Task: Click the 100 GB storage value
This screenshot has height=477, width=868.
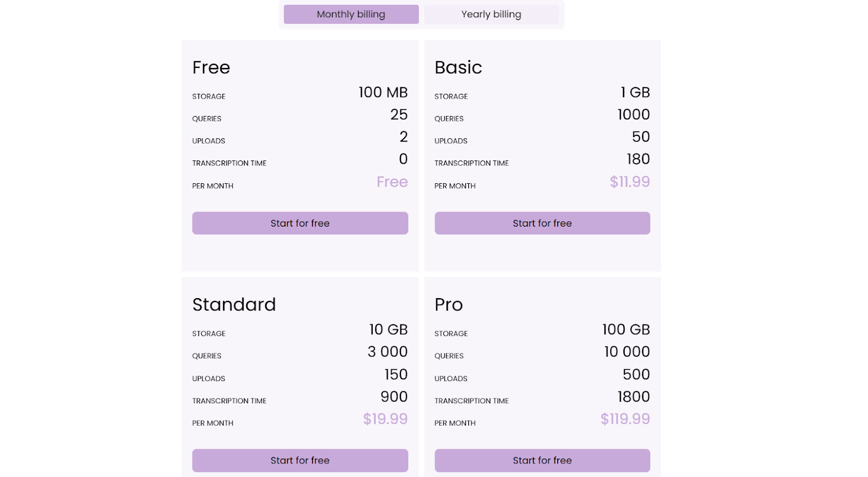Action: coord(626,330)
